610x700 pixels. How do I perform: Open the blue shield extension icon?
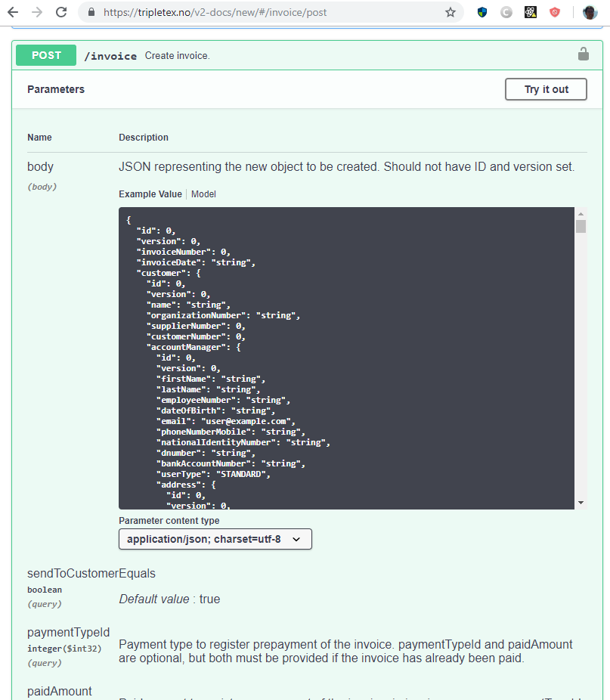pyautogui.click(x=481, y=12)
